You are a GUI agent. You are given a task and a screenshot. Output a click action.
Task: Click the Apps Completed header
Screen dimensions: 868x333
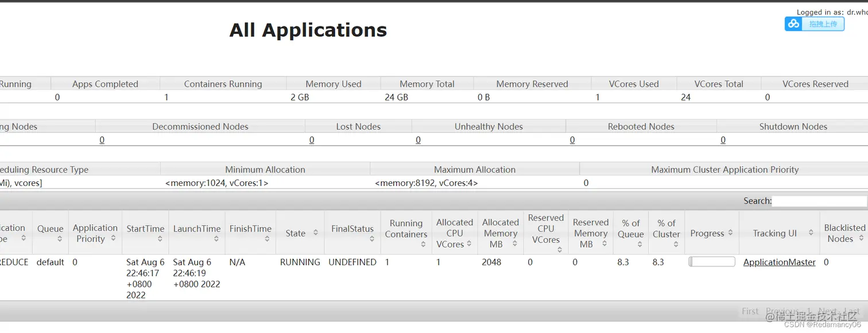tap(105, 84)
